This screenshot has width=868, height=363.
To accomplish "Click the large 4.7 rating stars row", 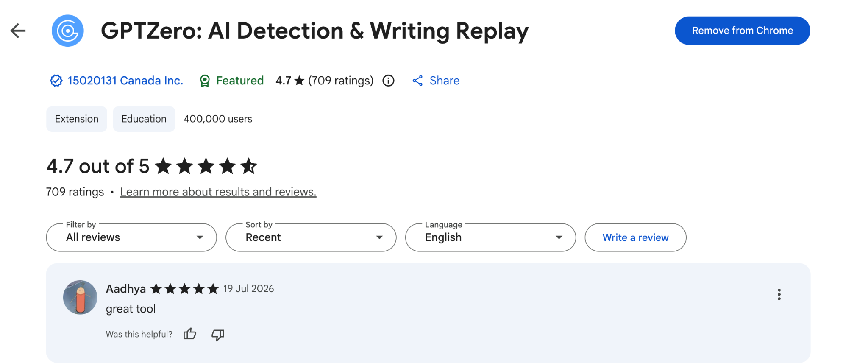I will tap(206, 166).
